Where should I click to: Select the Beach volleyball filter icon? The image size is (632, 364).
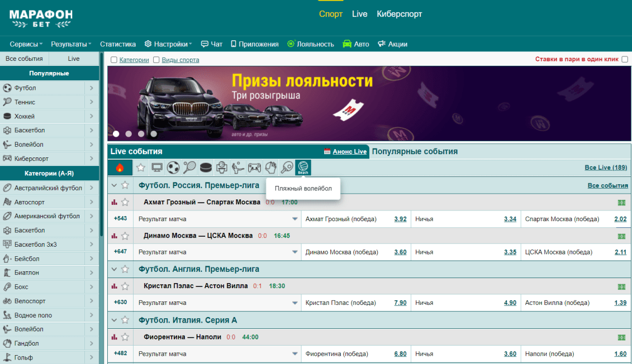pos(303,167)
